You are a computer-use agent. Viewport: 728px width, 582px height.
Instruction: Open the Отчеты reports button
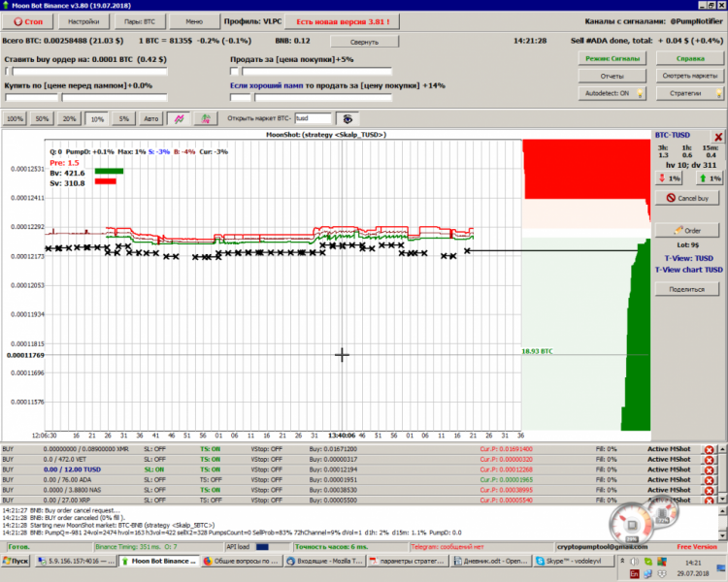[x=612, y=76]
